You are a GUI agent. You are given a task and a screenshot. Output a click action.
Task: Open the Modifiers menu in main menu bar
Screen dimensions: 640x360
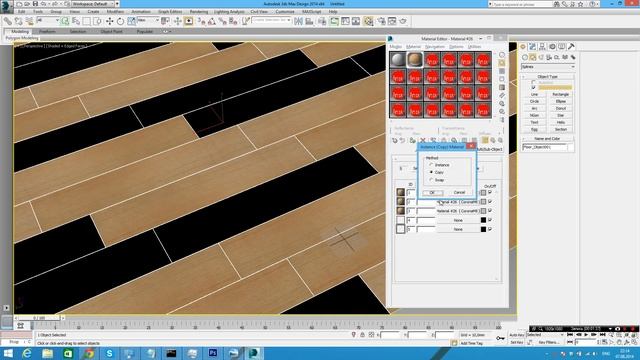pos(115,12)
